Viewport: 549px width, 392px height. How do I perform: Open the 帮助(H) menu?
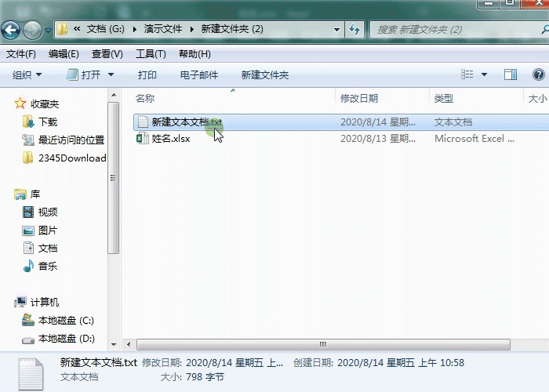click(195, 54)
